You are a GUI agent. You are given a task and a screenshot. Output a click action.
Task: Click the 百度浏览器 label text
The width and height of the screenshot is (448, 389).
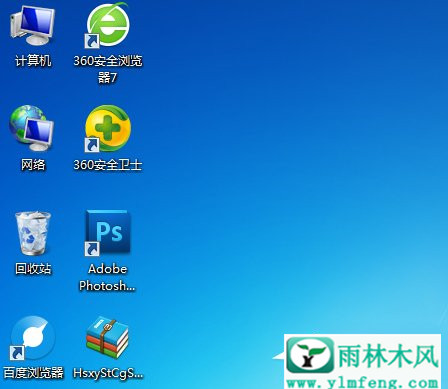click(33, 373)
